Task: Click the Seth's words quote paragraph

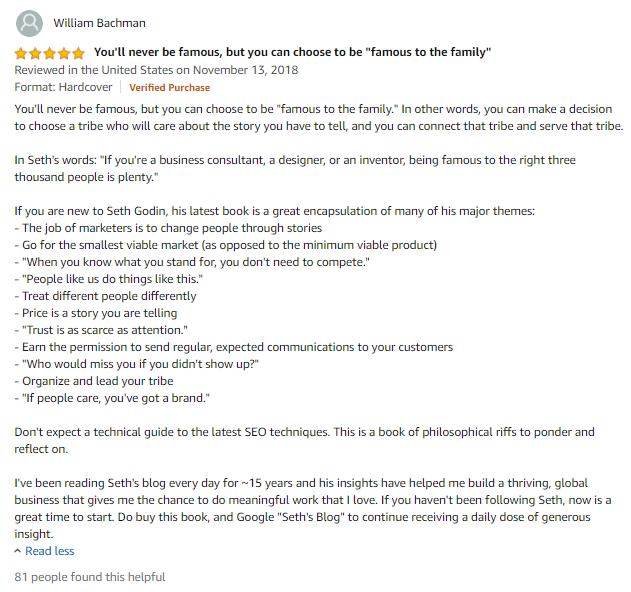Action: [x=295, y=169]
